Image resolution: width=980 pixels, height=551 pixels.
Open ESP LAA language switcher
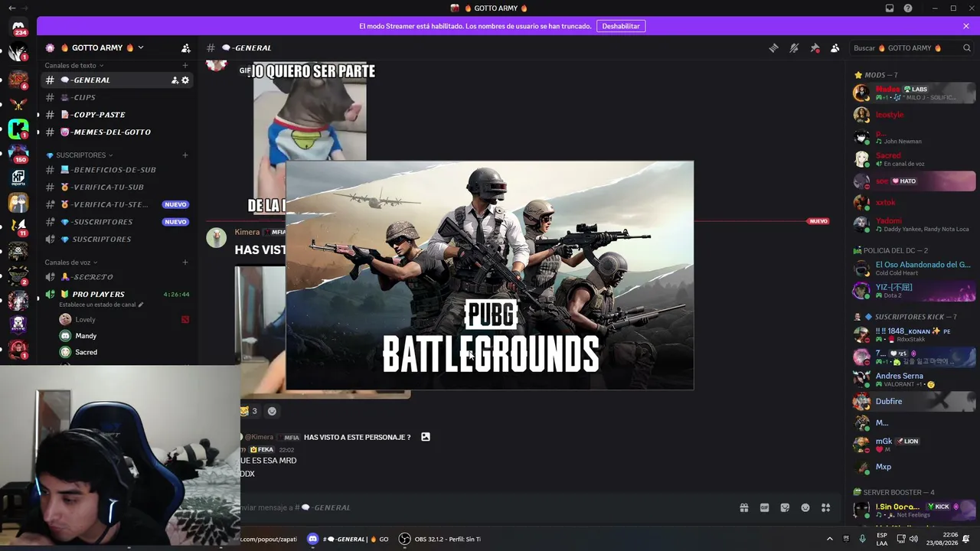click(882, 539)
